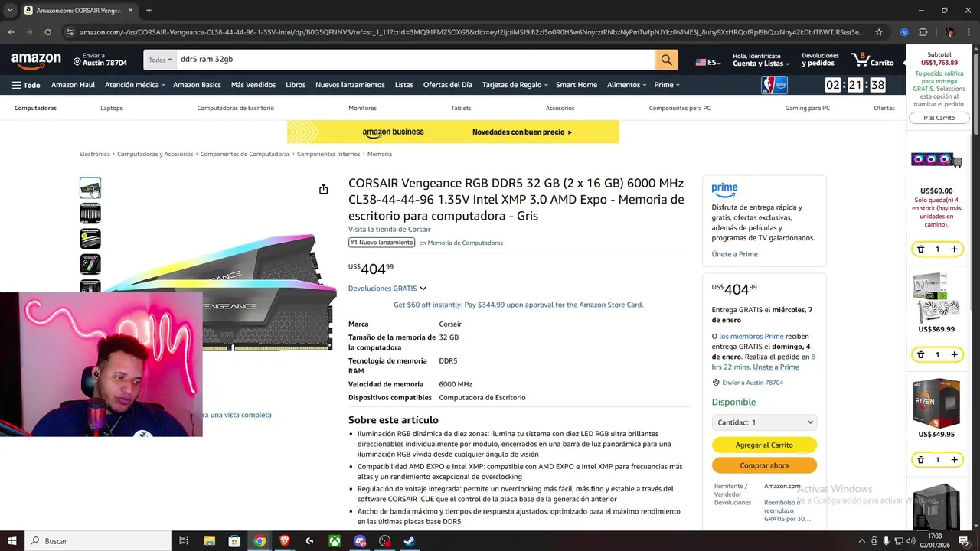Viewport: 980px width, 551px height.
Task: Open the Carrito cart icon
Action: 872,60
